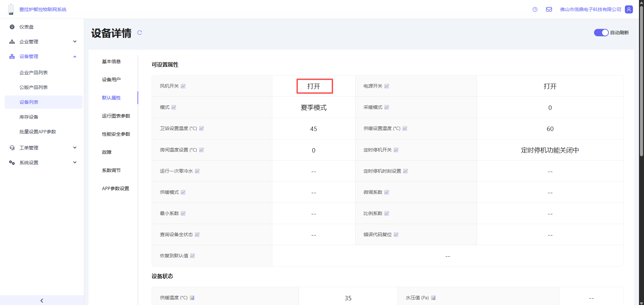
Task: Disable the 自动刷新 toggle
Action: pyautogui.click(x=601, y=33)
